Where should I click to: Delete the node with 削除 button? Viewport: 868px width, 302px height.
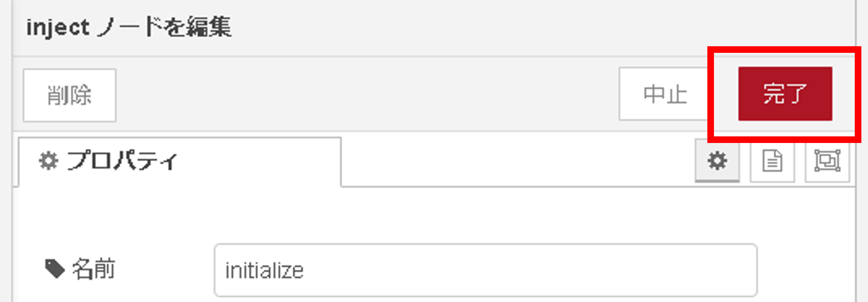tap(69, 95)
